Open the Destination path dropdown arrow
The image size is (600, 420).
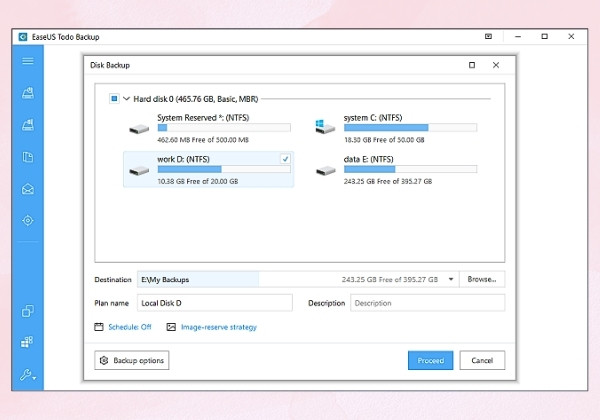click(451, 279)
